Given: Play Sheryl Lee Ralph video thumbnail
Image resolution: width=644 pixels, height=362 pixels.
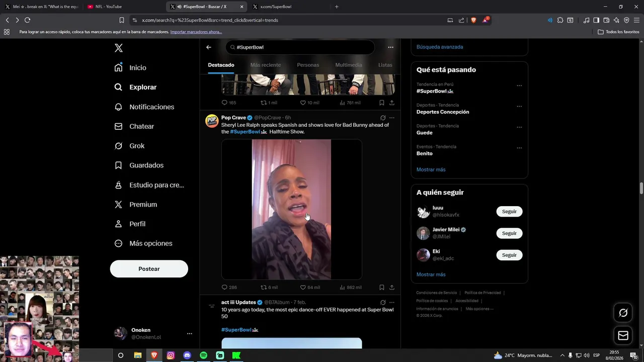Looking at the screenshot, I should coord(292,209).
